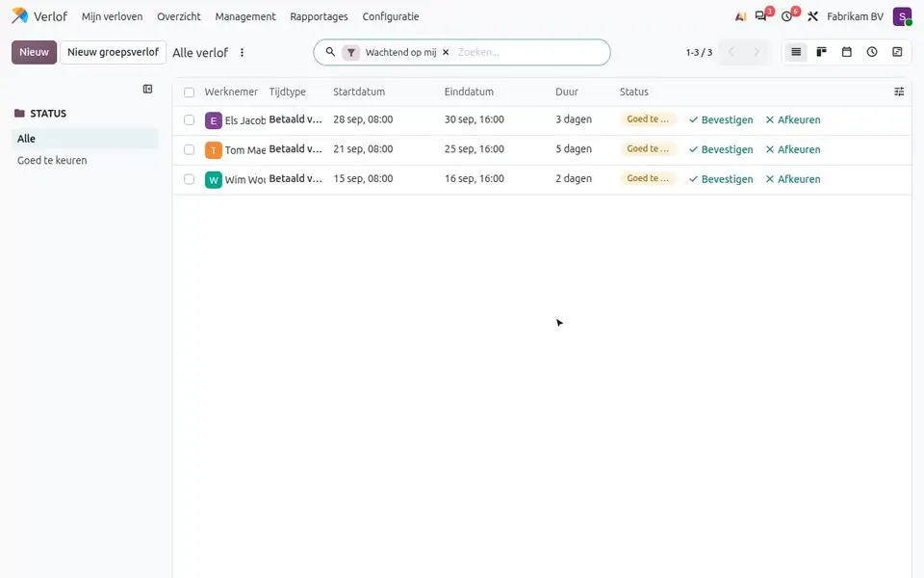Click the STATUS folder icon
The height and width of the screenshot is (578, 924).
[19, 114]
